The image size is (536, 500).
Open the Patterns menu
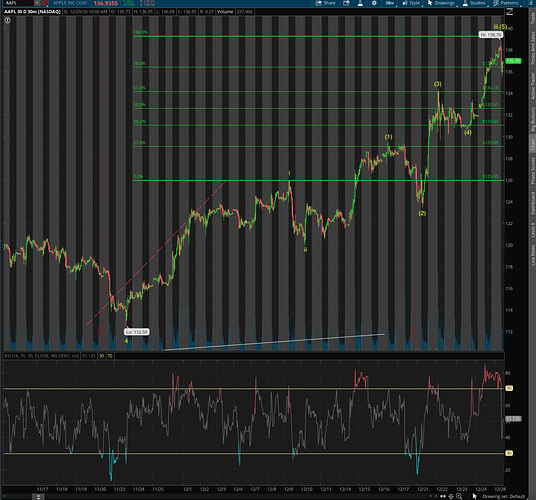(x=506, y=3)
